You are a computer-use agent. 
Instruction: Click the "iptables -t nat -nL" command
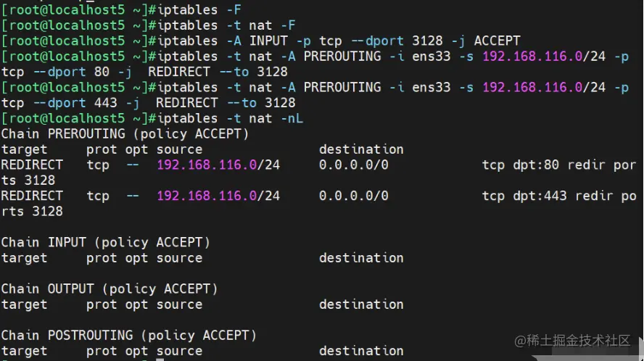click(230, 119)
